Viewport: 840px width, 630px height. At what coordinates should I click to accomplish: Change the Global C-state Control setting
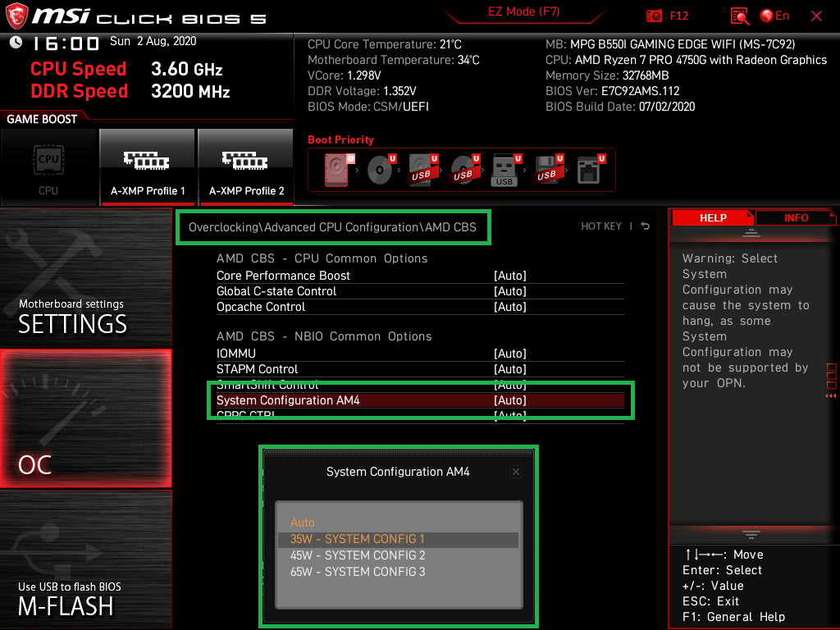420,291
